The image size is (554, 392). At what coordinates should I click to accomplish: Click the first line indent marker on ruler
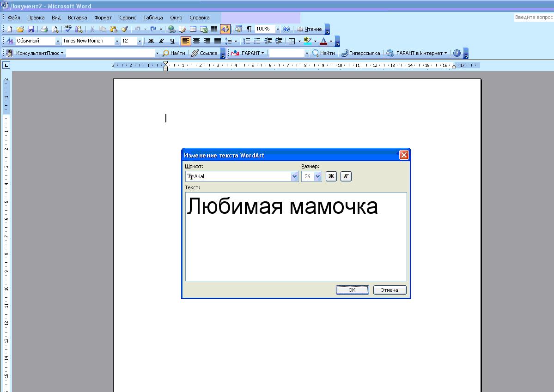[165, 63]
